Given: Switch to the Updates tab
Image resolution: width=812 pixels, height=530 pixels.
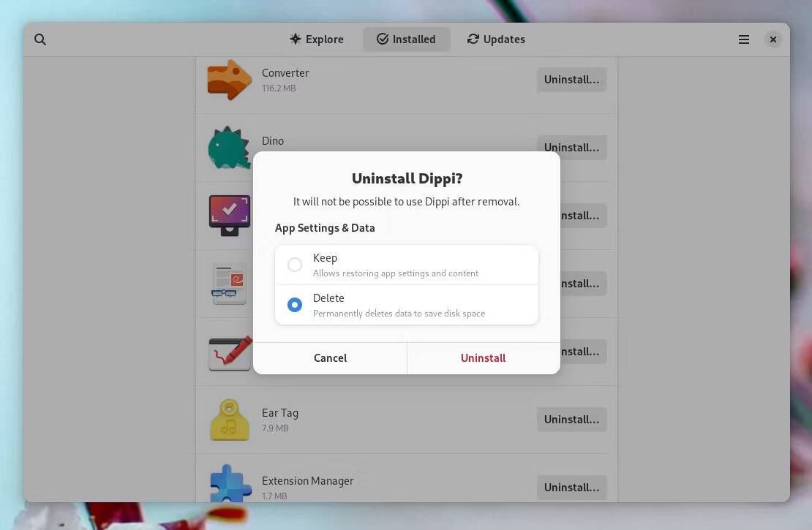Looking at the screenshot, I should point(496,39).
